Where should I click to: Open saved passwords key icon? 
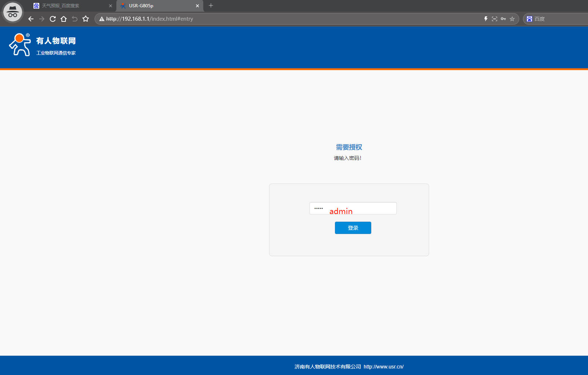pyautogui.click(x=503, y=19)
